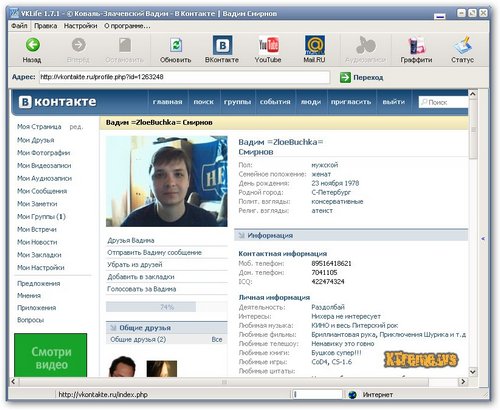This screenshot has width=500, height=410.
Task: Click the Аудиозаписи cherry icon
Action: 365,45
